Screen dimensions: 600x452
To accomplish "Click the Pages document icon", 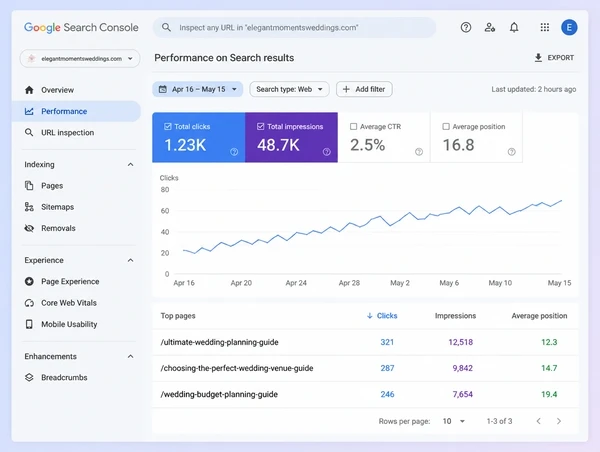I will 29,186.
